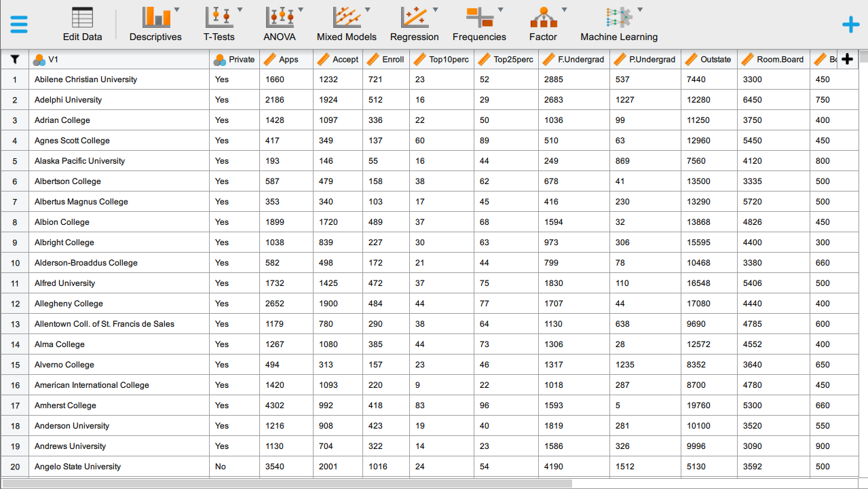Click the Machine Learning label text

(x=619, y=37)
